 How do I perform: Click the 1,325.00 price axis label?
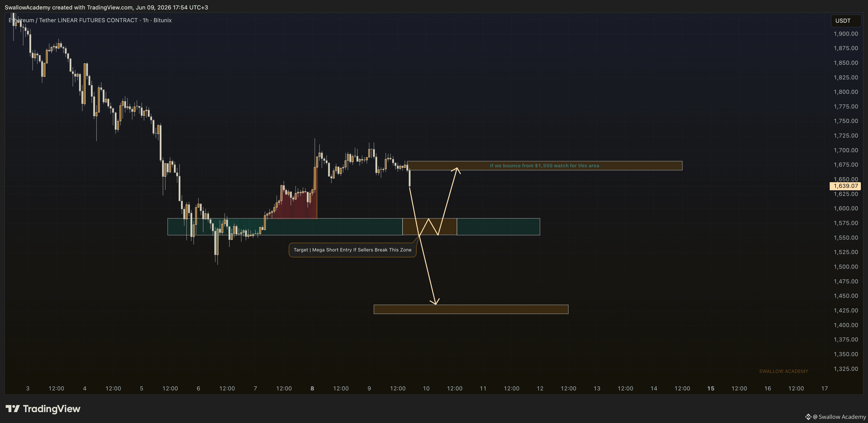tap(846, 369)
